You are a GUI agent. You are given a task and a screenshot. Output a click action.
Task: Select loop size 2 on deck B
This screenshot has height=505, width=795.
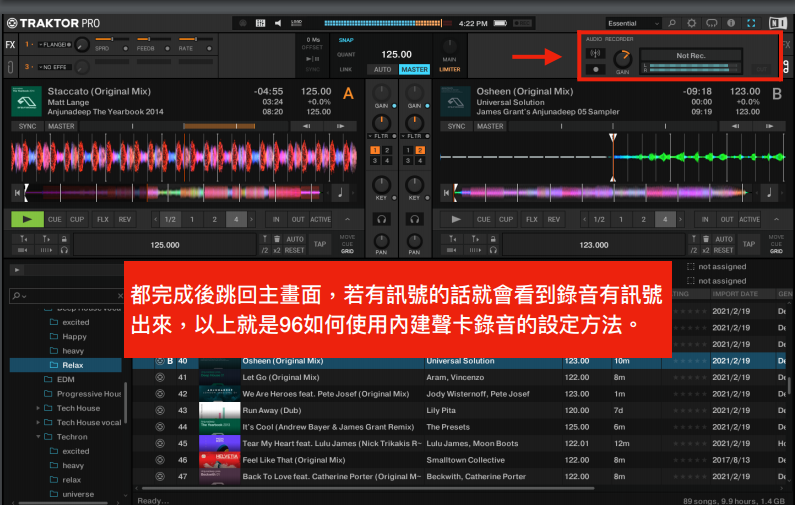(x=643, y=220)
